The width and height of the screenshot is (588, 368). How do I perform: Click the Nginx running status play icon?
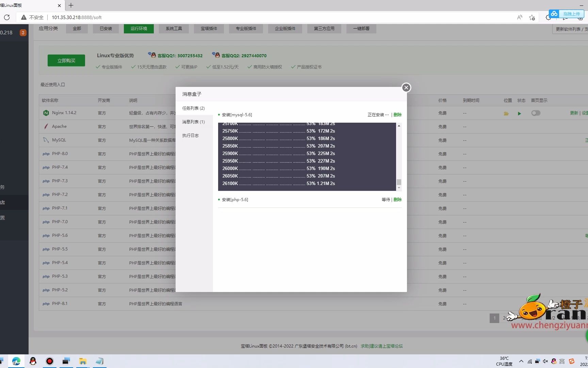pyautogui.click(x=520, y=113)
